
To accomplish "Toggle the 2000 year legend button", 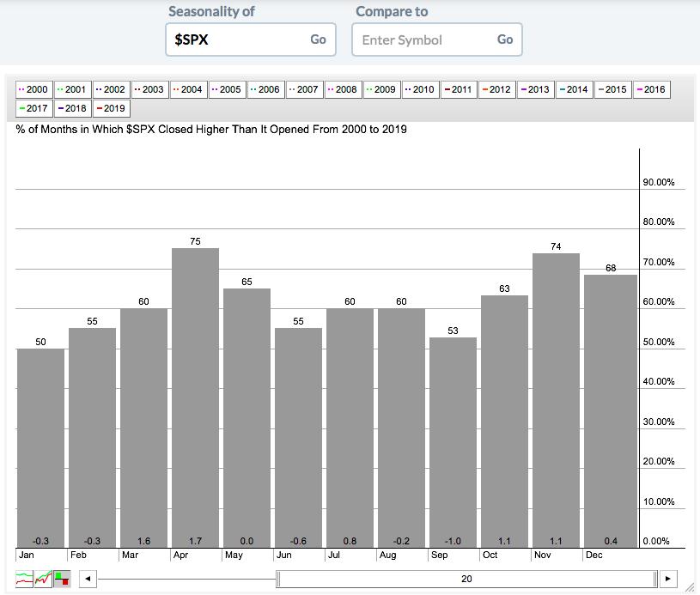I will tap(34, 89).
